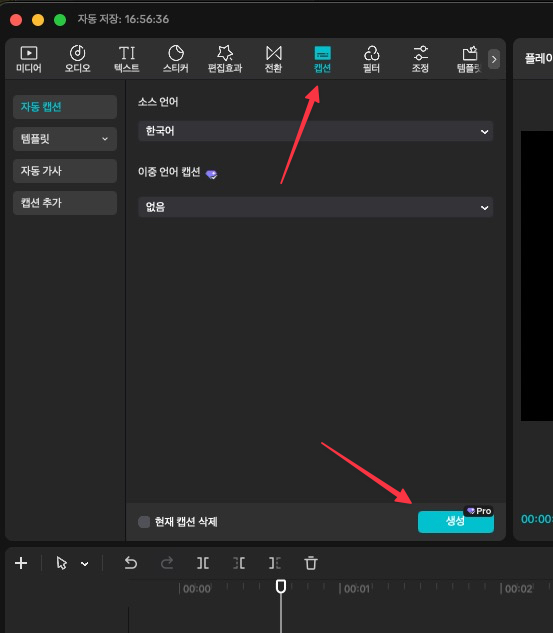The image size is (553, 633).
Task: Select 캡션 추가 in sidebar
Action: click(65, 203)
